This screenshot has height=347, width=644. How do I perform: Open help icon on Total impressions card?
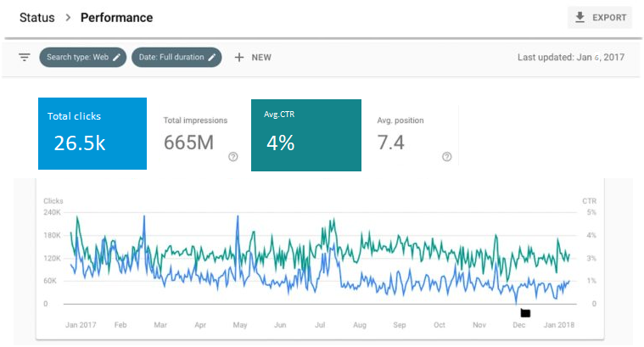click(232, 156)
